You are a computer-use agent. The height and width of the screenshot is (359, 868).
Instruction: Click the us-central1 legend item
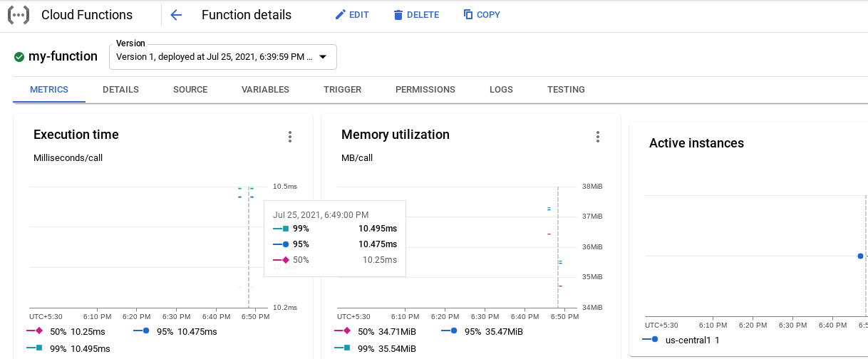click(x=681, y=340)
